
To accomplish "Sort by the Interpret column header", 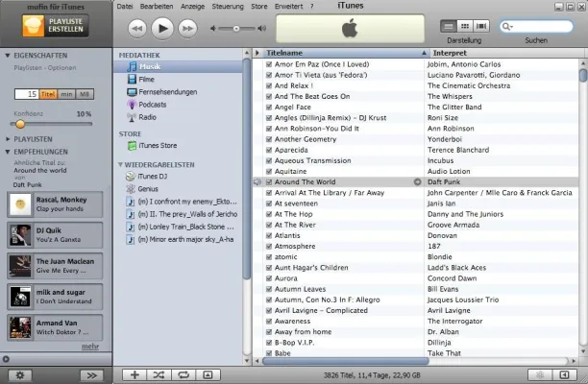I will click(x=502, y=53).
